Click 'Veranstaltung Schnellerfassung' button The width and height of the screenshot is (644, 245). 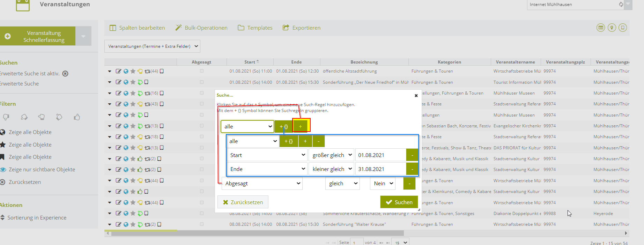tap(38, 36)
